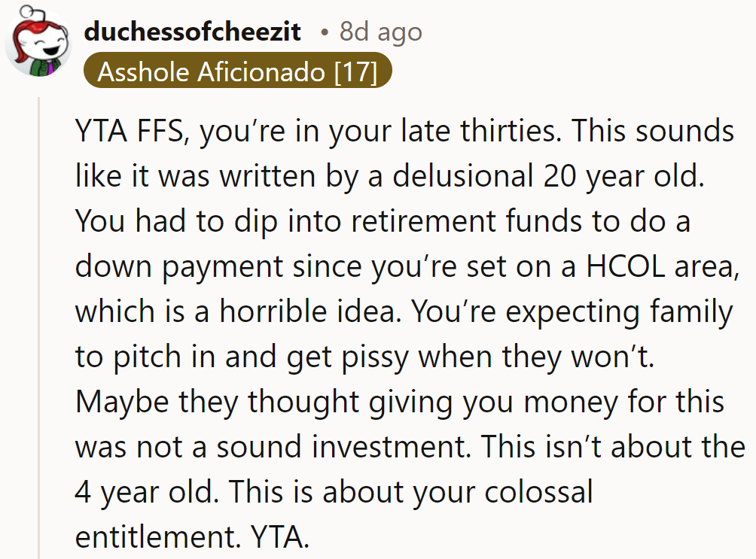Image resolution: width=756 pixels, height=559 pixels.
Task: Click the sentence starting "Maybe they thought"
Action: pos(399,402)
